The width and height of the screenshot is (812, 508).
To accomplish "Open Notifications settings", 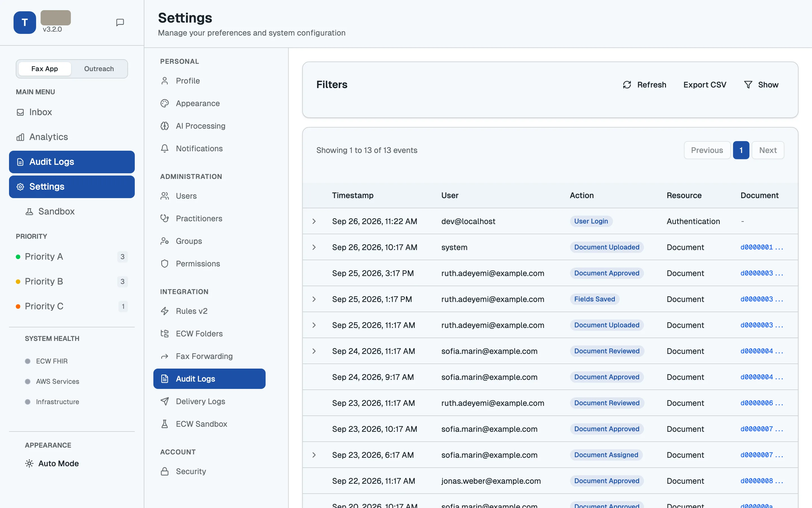I will [x=209, y=148].
